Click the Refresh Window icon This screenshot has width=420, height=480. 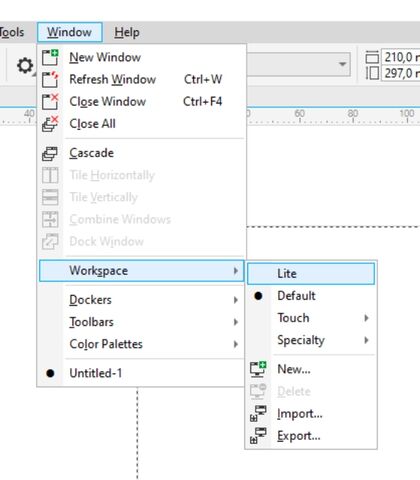click(50, 80)
